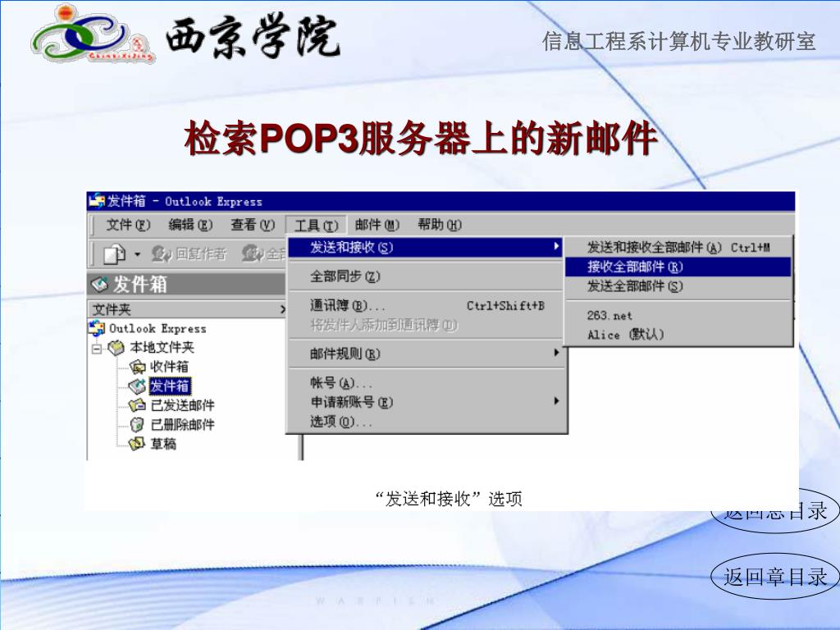Viewport: 840px width, 630px height.
Task: Click the 已发送邮件 folder icon
Action: [137, 405]
